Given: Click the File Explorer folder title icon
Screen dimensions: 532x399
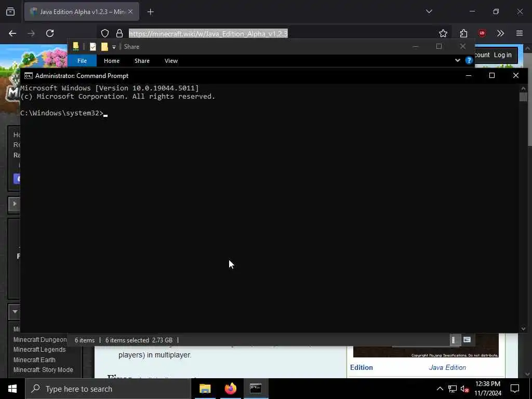Looking at the screenshot, I should 76,46.
